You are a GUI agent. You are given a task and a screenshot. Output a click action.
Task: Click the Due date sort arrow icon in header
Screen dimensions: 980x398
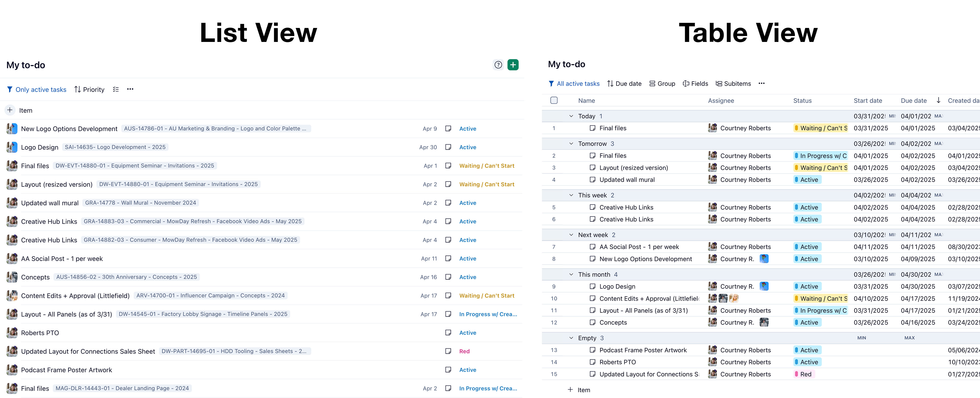click(x=938, y=100)
